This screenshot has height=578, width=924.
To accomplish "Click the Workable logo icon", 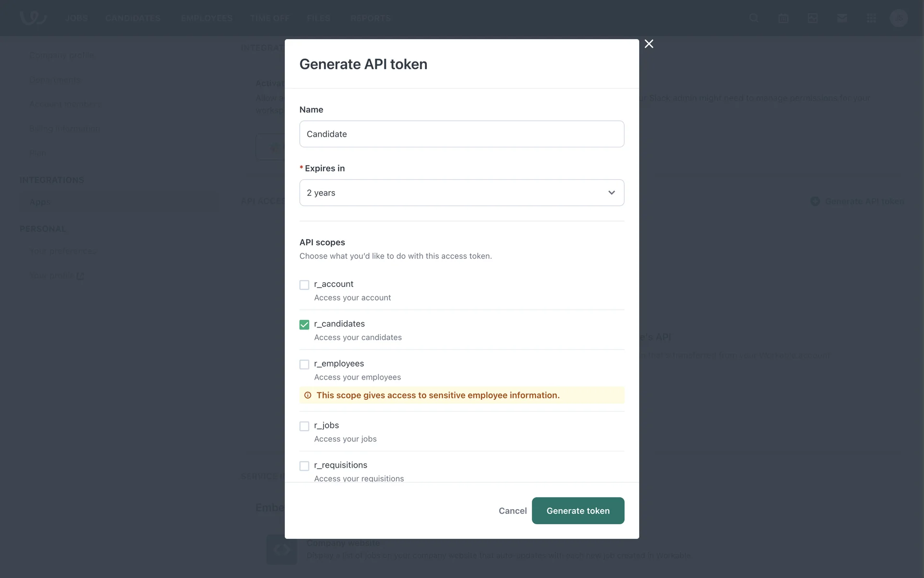I will point(33,18).
